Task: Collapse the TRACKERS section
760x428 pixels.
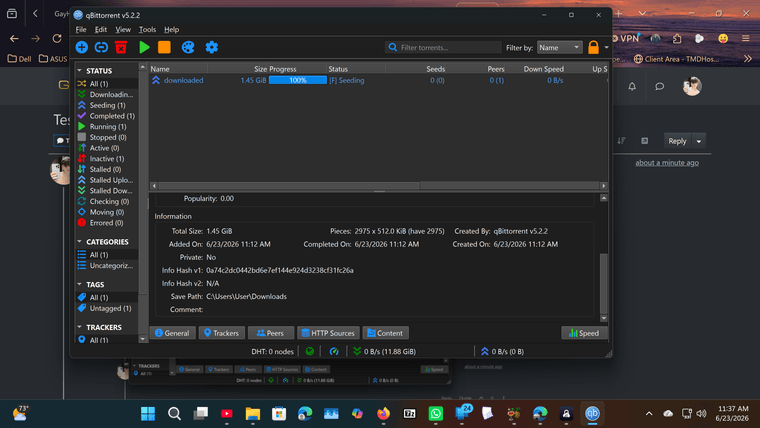Action: [x=79, y=327]
